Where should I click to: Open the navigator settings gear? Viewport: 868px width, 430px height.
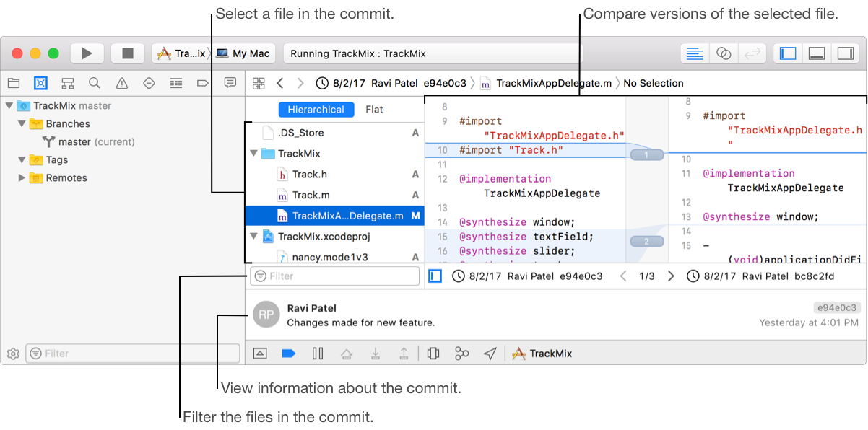click(13, 354)
